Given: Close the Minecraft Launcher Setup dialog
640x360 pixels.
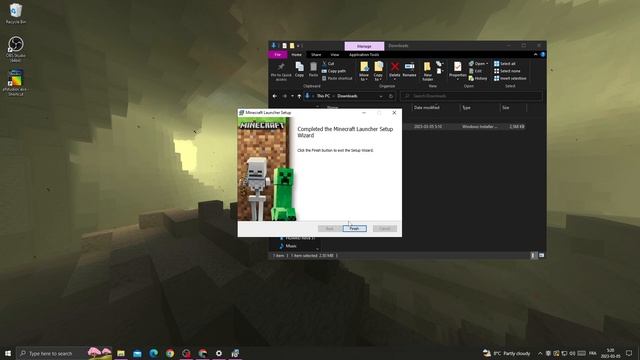Looking at the screenshot, I should [x=394, y=113].
